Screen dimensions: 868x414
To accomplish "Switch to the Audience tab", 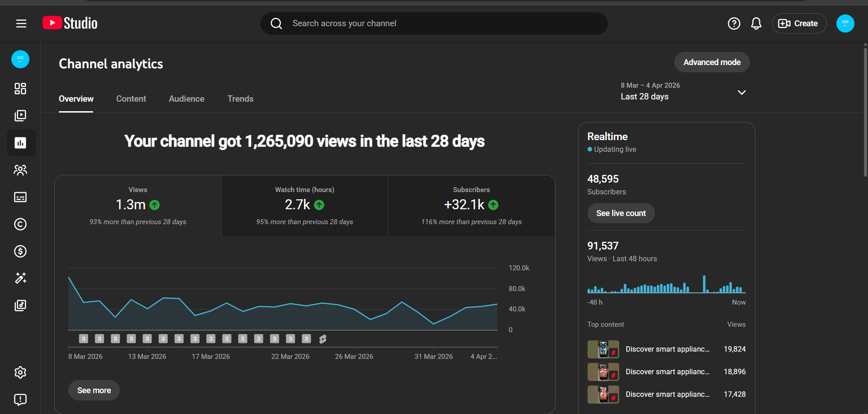I will point(186,99).
